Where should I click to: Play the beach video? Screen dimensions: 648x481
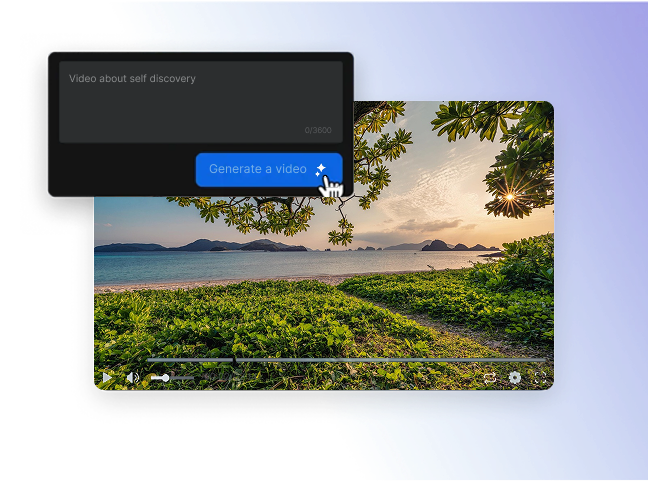[107, 377]
